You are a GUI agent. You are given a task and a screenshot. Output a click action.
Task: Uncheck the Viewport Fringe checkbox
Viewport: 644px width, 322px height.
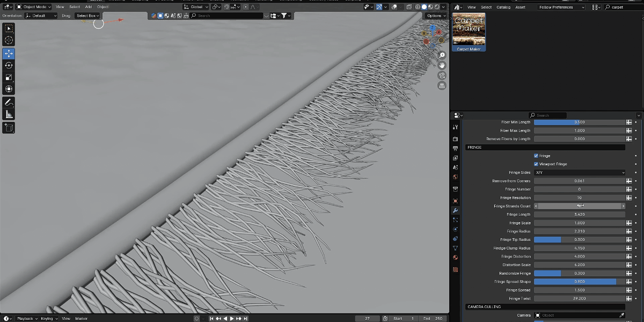[536, 164]
